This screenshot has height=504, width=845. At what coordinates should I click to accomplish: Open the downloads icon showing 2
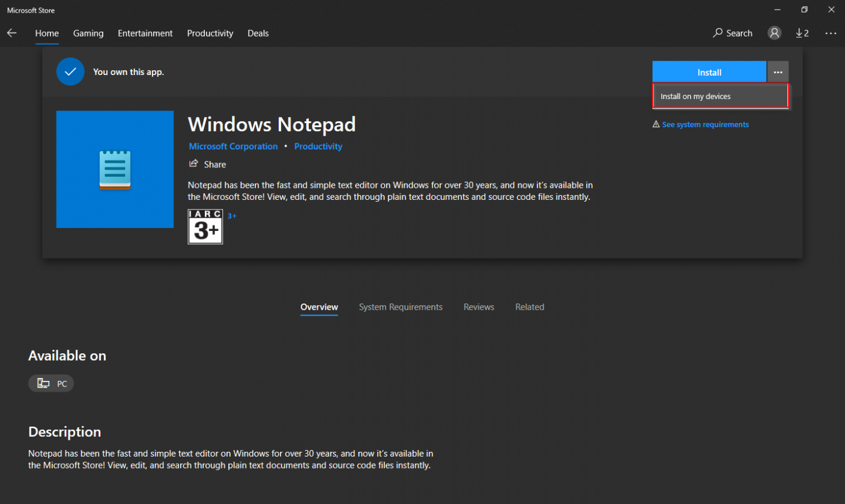(802, 33)
